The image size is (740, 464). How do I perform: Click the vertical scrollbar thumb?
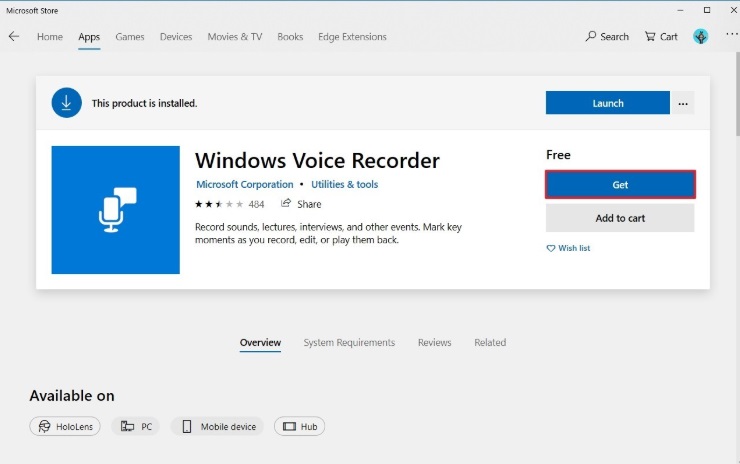pyautogui.click(x=737, y=94)
